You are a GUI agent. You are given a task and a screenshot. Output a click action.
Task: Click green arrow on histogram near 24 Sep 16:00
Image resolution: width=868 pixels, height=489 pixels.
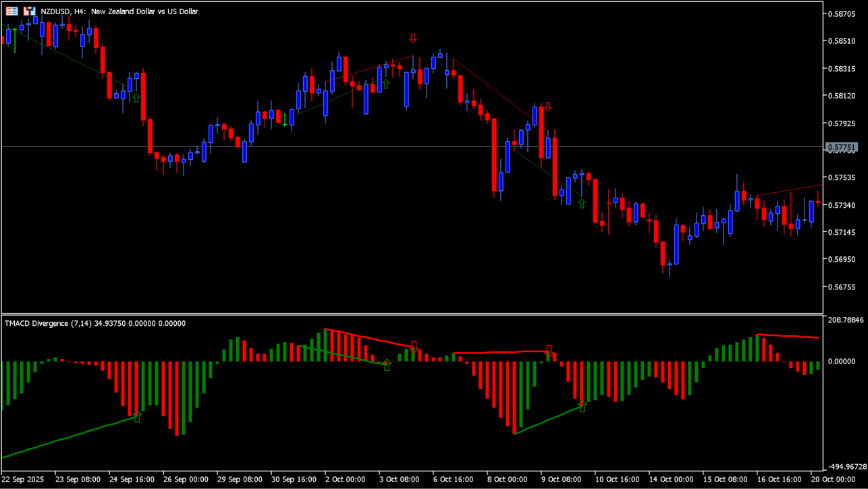[x=137, y=417]
